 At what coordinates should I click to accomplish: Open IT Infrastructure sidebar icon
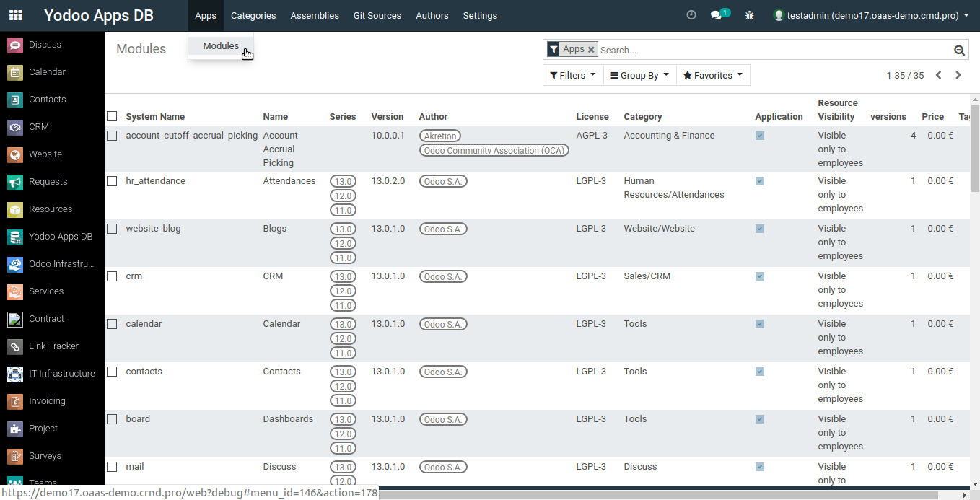pyautogui.click(x=15, y=374)
